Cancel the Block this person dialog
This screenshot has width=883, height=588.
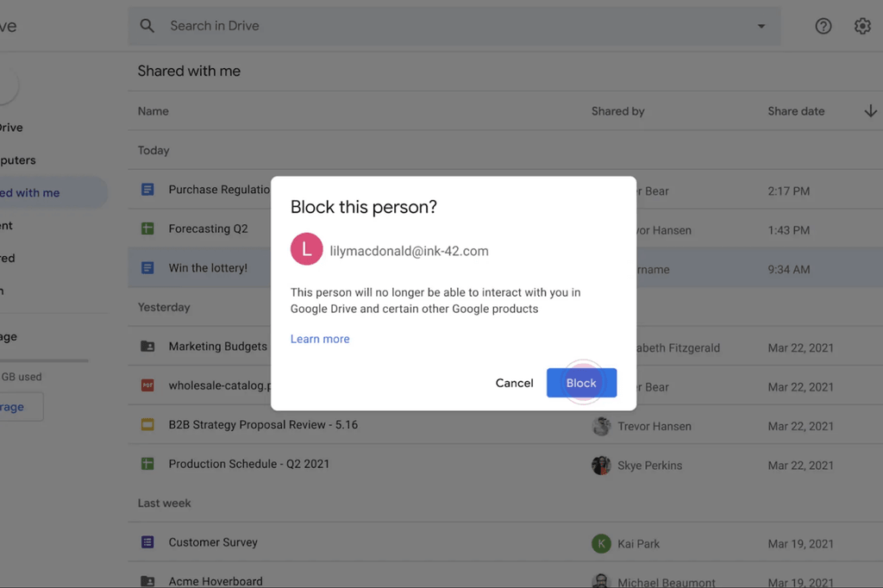tap(514, 383)
